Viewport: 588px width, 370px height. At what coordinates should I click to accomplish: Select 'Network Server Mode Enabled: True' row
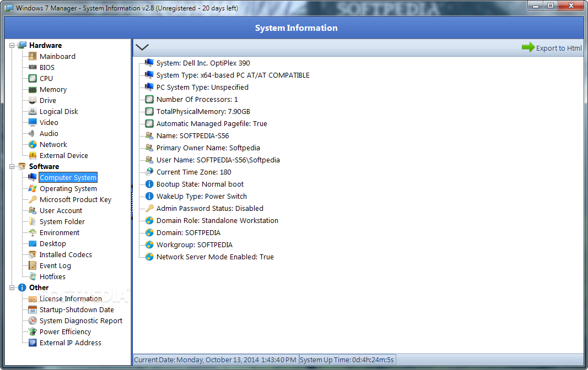[x=215, y=257]
